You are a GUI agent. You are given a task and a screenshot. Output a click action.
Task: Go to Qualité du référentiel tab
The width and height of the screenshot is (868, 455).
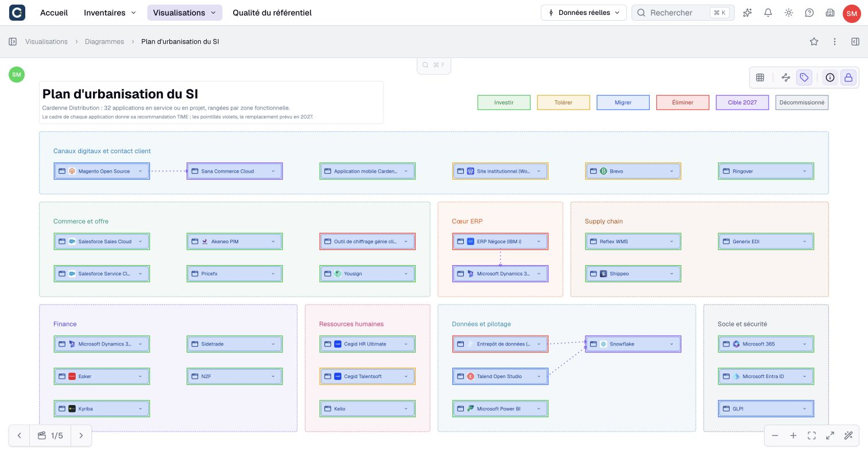coord(272,13)
